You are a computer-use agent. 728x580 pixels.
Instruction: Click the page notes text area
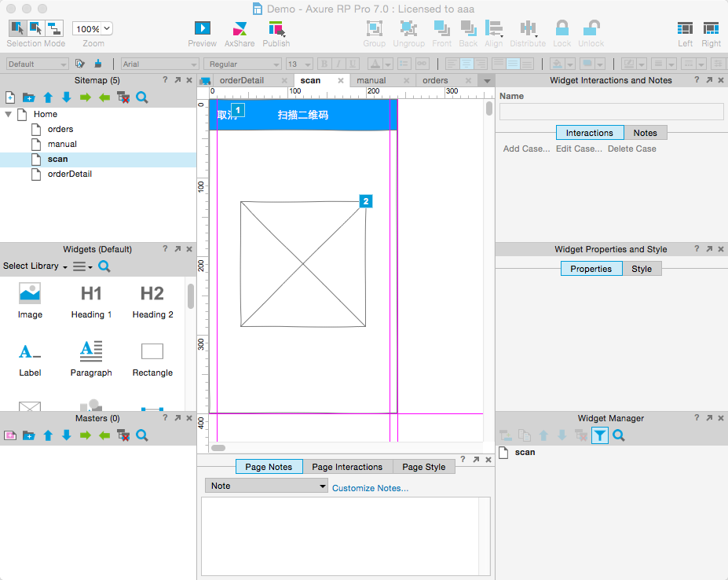click(x=346, y=536)
